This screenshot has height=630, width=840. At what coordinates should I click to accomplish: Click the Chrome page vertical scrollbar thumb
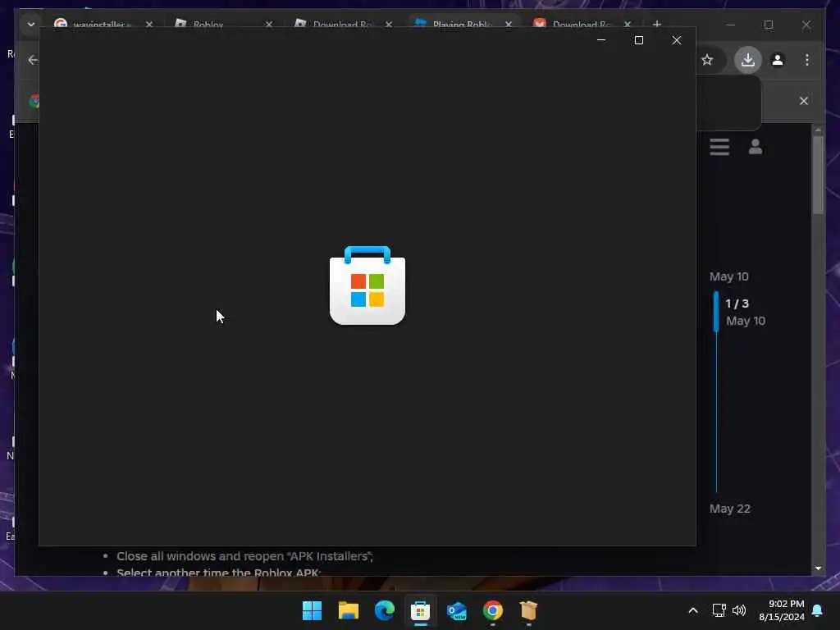coord(818,176)
